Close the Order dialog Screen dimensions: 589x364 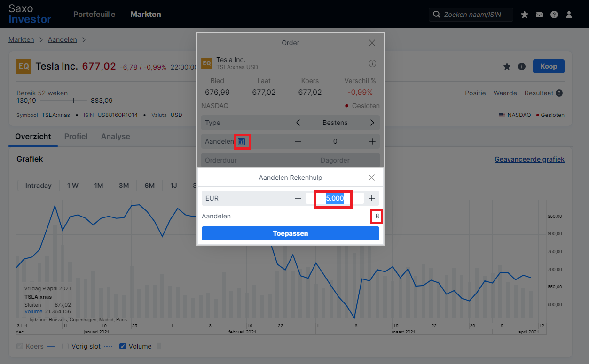pos(372,43)
